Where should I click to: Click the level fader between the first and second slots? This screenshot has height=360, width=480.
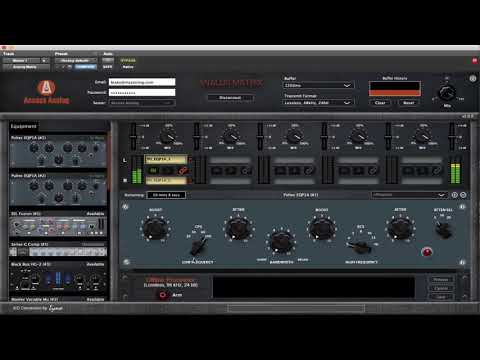click(197, 136)
